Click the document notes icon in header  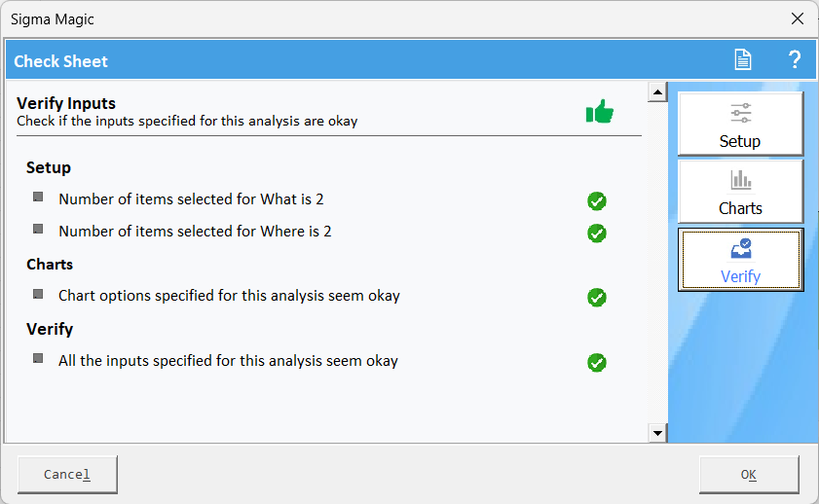click(x=743, y=60)
